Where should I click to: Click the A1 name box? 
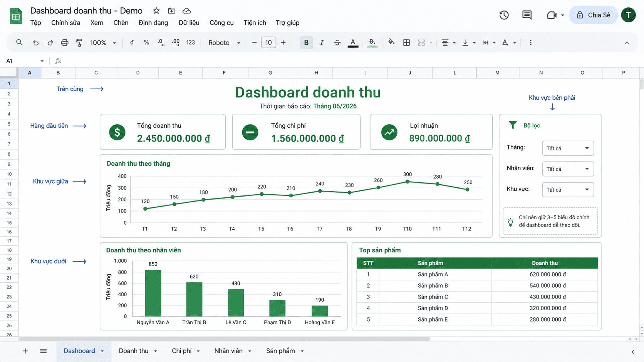(25, 61)
